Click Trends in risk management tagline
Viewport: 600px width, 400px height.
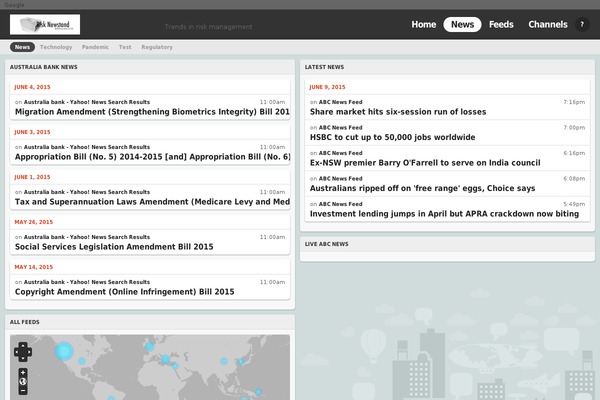click(209, 26)
